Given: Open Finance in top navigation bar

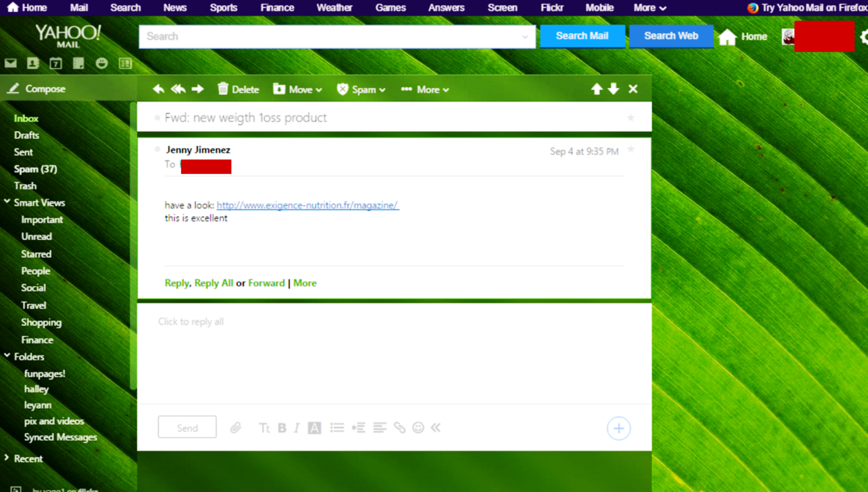Looking at the screenshot, I should point(277,8).
